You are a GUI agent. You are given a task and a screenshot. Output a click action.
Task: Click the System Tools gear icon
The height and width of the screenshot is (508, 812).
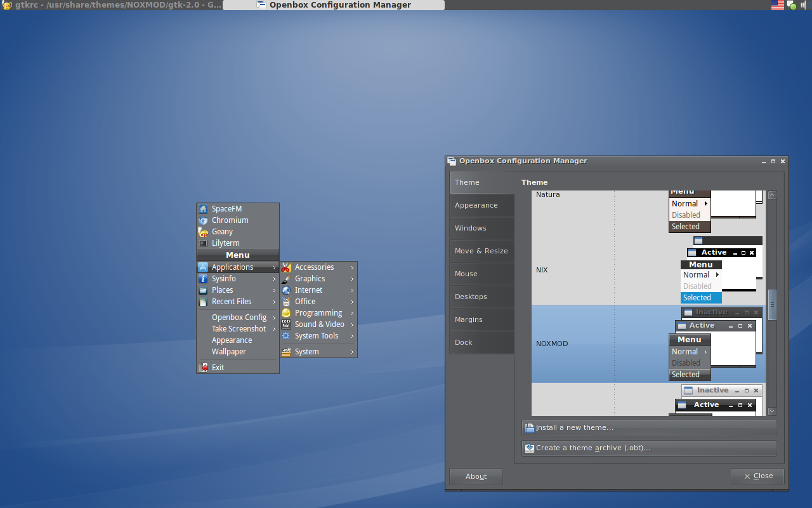(x=286, y=336)
